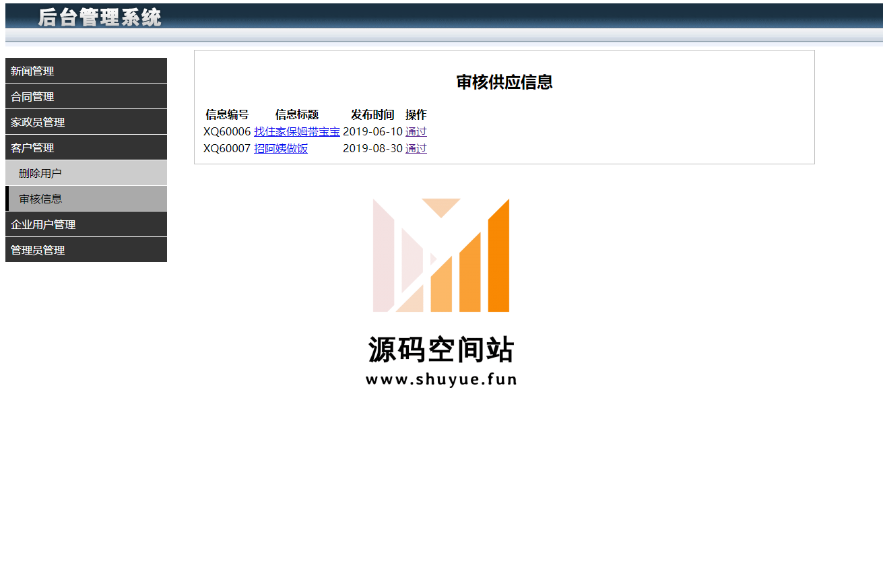
Task: Click the www.shuyue.fun text under the logo
Action: (441, 379)
